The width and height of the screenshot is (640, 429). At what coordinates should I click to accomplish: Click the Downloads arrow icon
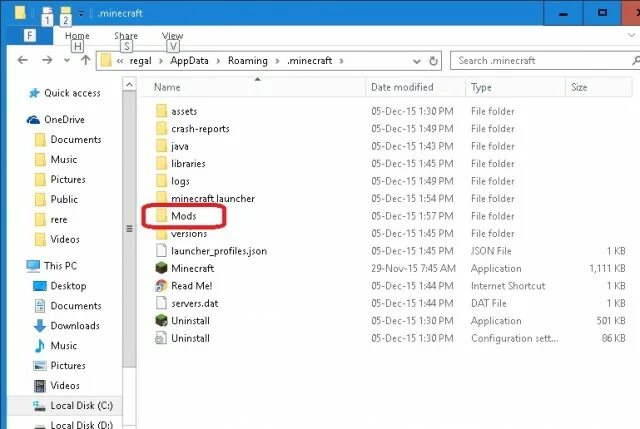pyautogui.click(x=40, y=326)
